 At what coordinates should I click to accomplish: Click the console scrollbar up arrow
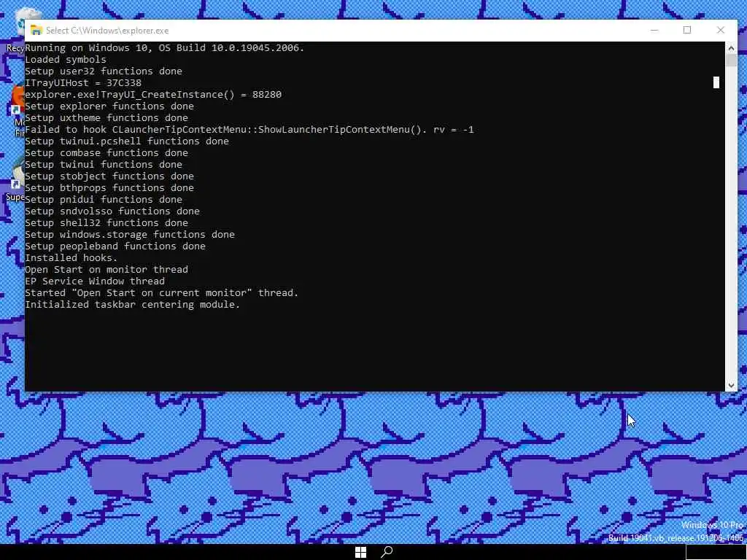point(731,47)
